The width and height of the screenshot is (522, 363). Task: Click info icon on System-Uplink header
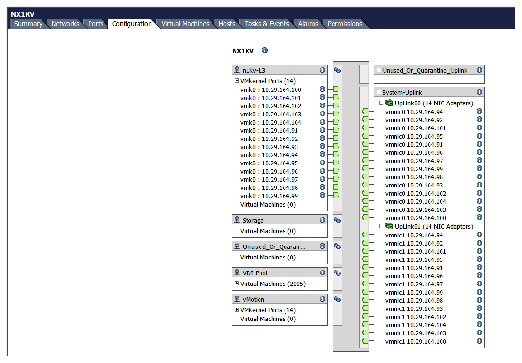pos(479,92)
